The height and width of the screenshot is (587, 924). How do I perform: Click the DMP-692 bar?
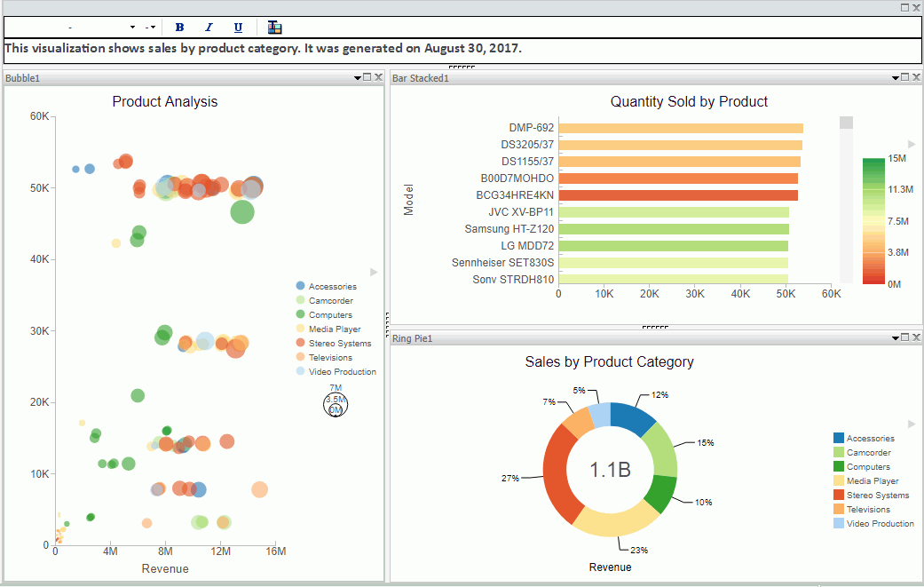680,129
